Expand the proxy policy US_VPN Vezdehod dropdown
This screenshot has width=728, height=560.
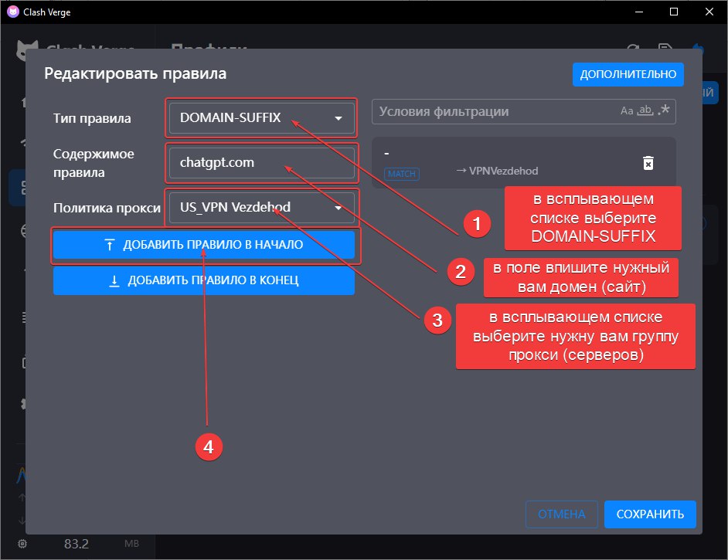262,207
